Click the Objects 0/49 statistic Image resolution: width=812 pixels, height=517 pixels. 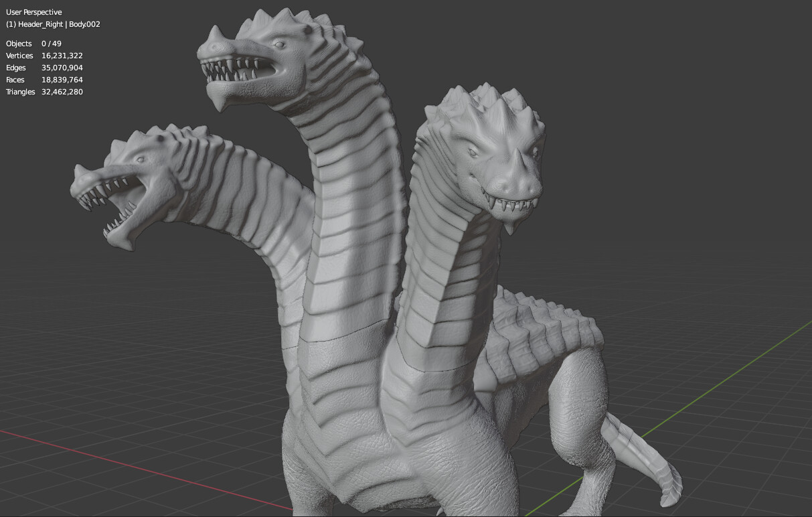coord(33,44)
